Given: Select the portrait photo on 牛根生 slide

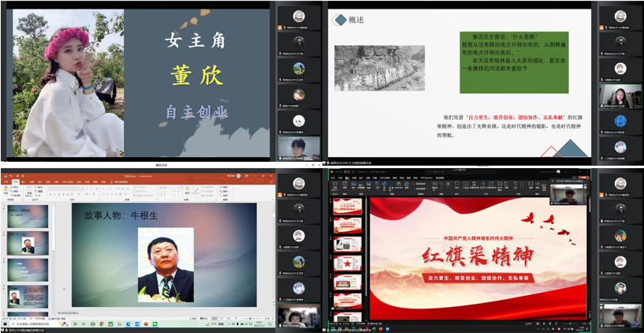Looking at the screenshot, I should pyautogui.click(x=166, y=265).
